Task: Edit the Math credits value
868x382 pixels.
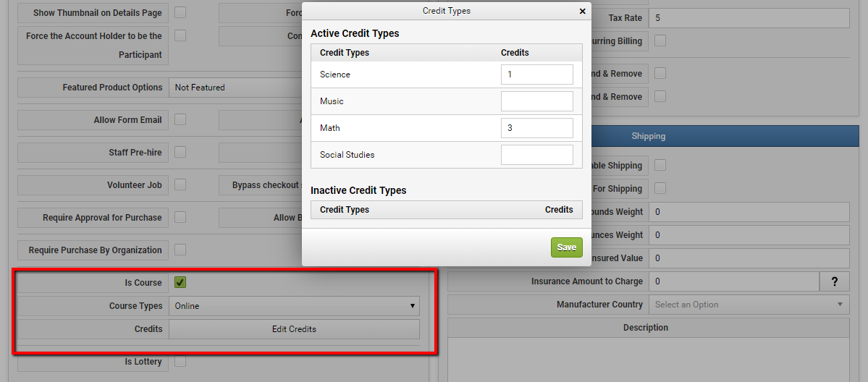Action: (x=536, y=128)
